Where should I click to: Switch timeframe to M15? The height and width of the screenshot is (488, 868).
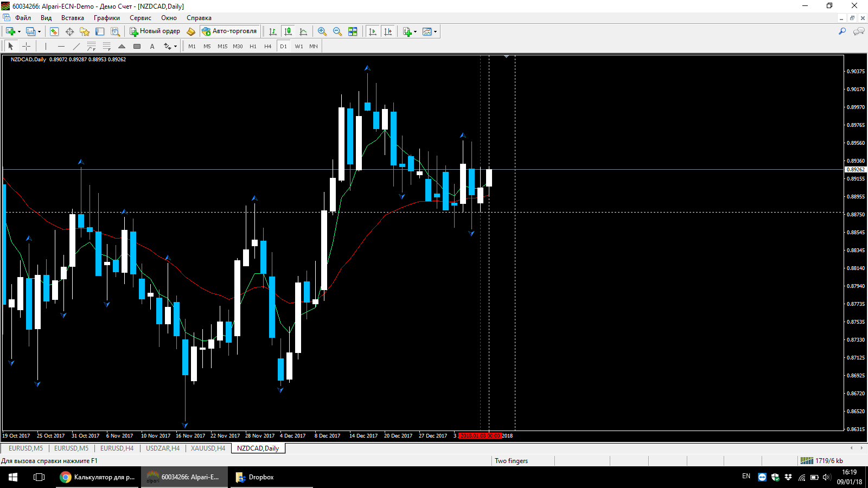tap(222, 47)
